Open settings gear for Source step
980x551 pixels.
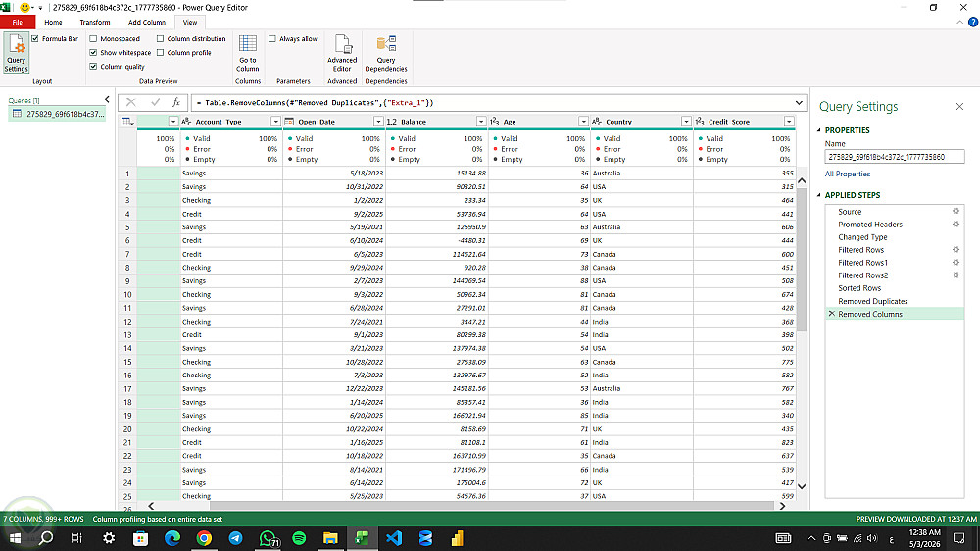955,212
